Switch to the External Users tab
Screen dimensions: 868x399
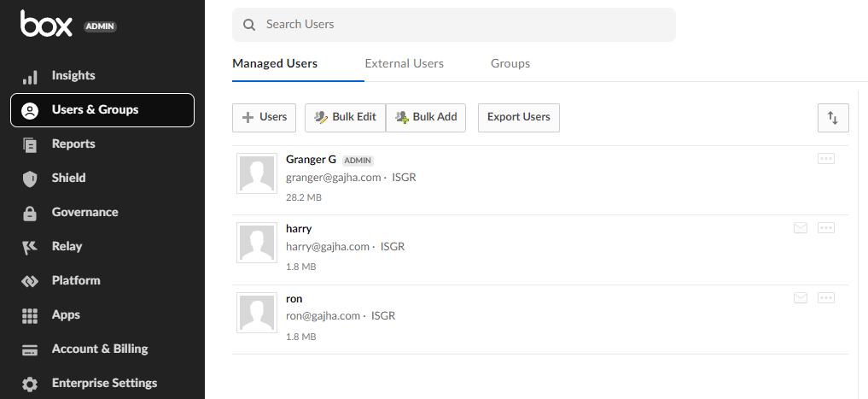tap(404, 64)
